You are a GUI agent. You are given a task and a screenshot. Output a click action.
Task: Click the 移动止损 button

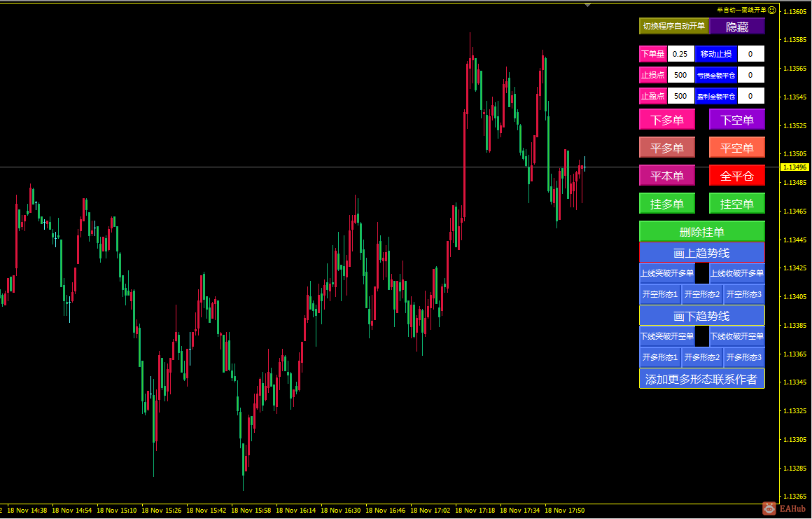point(715,54)
